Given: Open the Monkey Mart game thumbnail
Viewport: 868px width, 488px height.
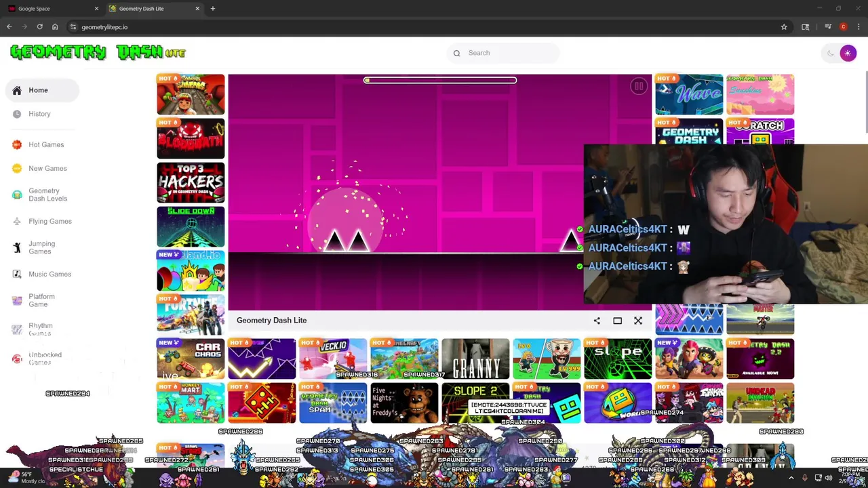Looking at the screenshot, I should pyautogui.click(x=191, y=403).
